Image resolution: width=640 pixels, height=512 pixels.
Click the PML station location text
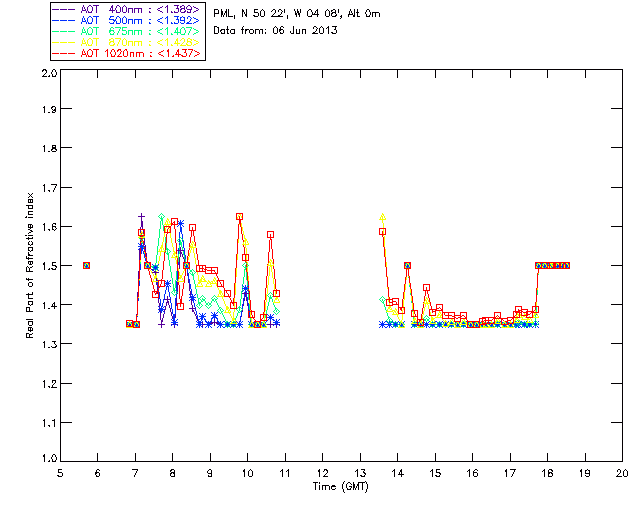click(297, 13)
